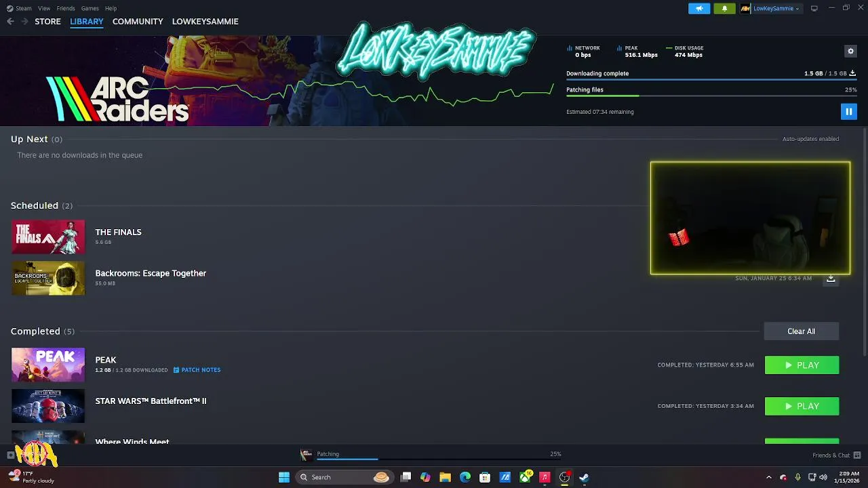Play PEAK with its green button

(802, 365)
